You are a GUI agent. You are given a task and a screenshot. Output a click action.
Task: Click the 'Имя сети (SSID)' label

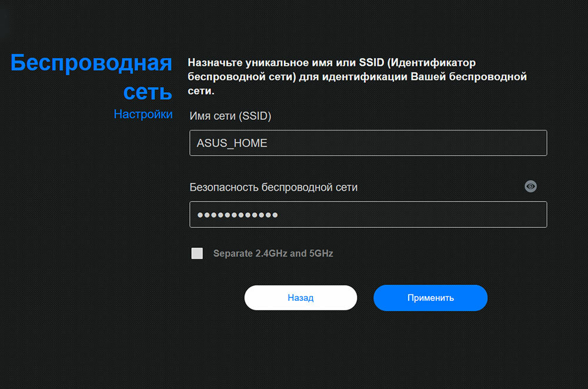230,116
